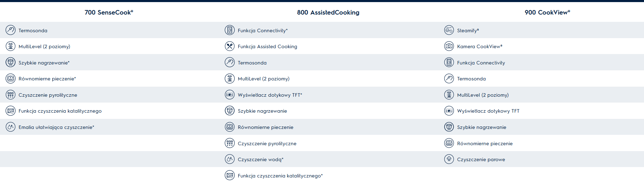The width and height of the screenshot is (644, 192).
Task: Click Funkcja czyszczenia katalitycznego icon under 700 SenseCook
Action: click(x=11, y=111)
